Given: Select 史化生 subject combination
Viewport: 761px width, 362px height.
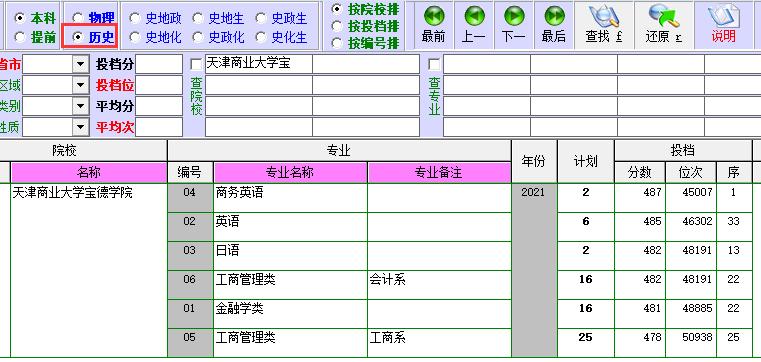Looking at the screenshot, I should [x=261, y=37].
